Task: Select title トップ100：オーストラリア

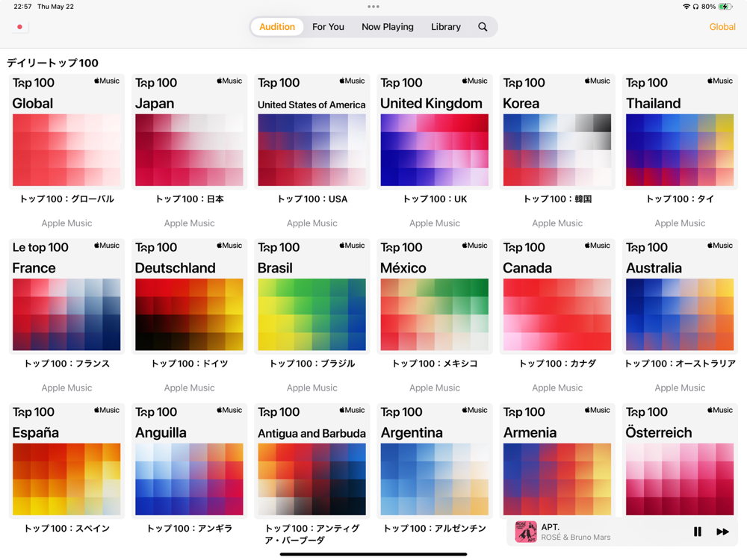Action: coord(680,364)
